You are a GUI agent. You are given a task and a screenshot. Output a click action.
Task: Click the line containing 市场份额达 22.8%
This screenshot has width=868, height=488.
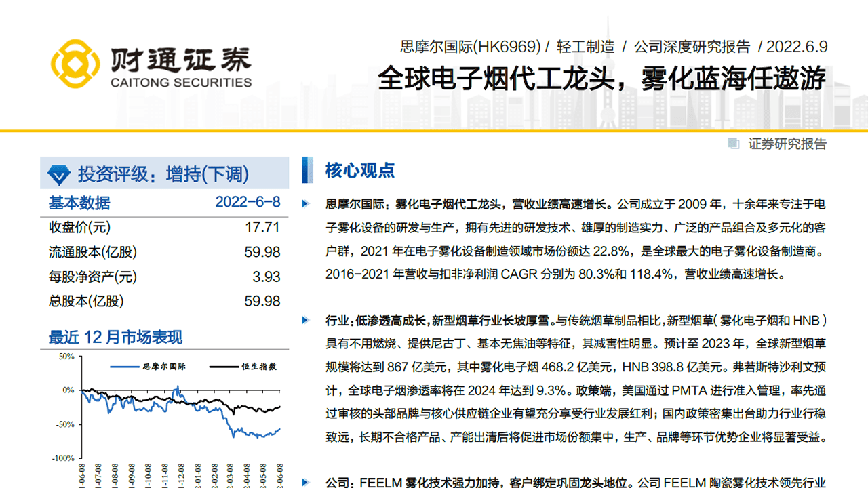click(x=576, y=251)
